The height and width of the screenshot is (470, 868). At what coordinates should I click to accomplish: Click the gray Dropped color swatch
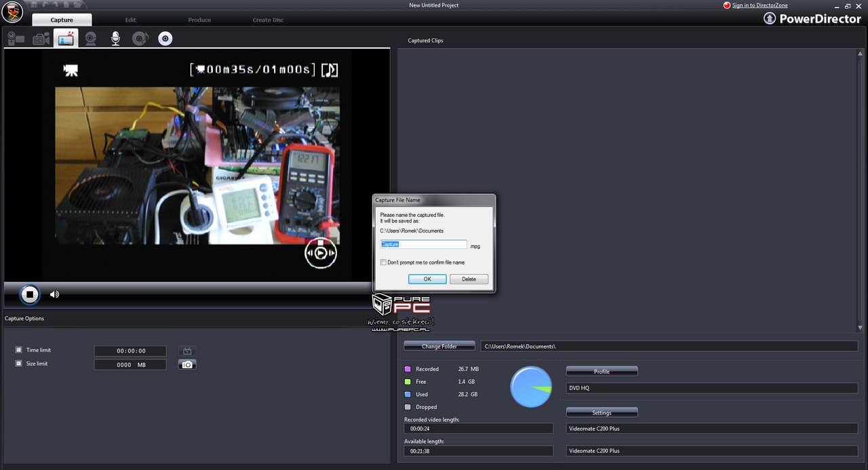tap(408, 407)
